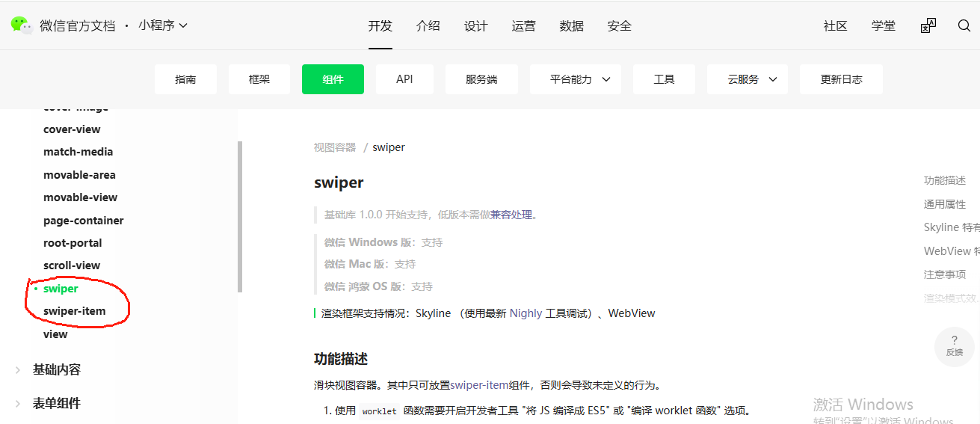
Task: Open the 学堂 link
Action: point(884,25)
